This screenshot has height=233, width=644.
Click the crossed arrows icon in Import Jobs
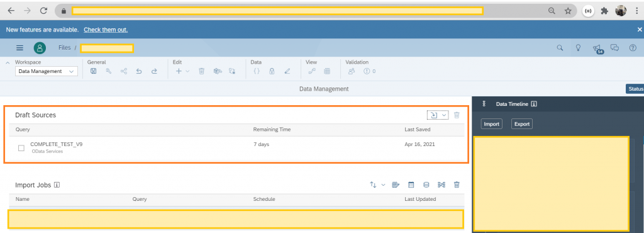tap(441, 185)
